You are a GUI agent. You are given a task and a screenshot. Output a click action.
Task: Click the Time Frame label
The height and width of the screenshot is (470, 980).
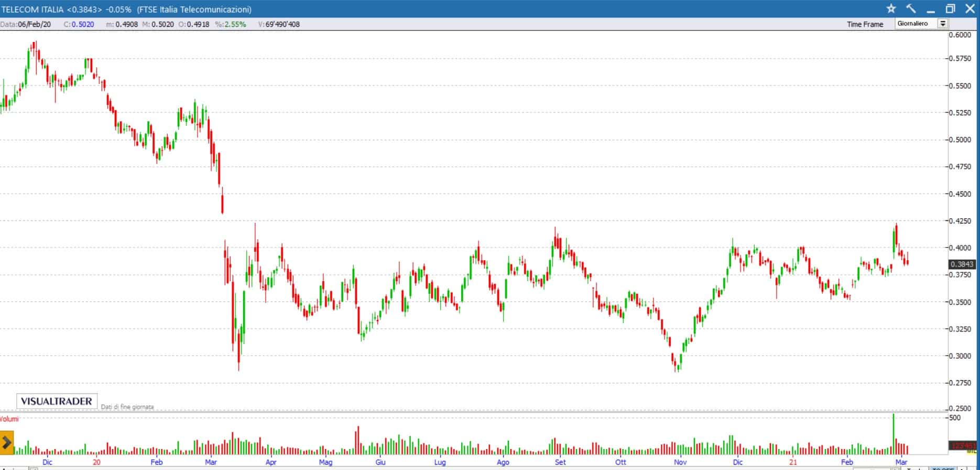click(865, 24)
